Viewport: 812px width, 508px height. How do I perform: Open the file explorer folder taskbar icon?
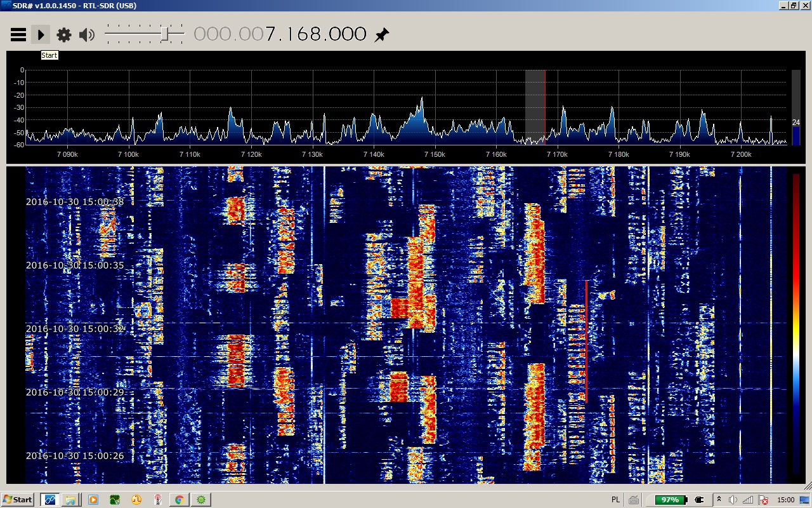[70, 500]
